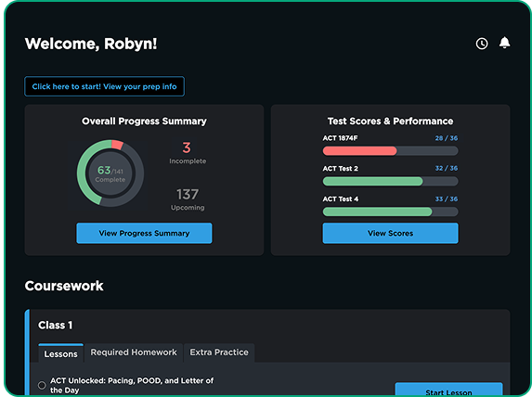Screen dimensions: 532x397
Task: Select the Lessons tab
Action: tap(60, 353)
